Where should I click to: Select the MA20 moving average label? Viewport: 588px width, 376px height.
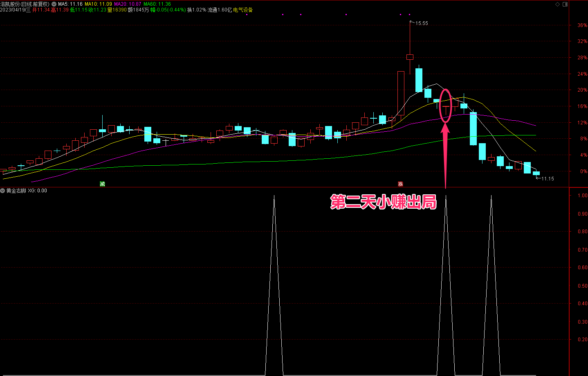(x=128, y=4)
